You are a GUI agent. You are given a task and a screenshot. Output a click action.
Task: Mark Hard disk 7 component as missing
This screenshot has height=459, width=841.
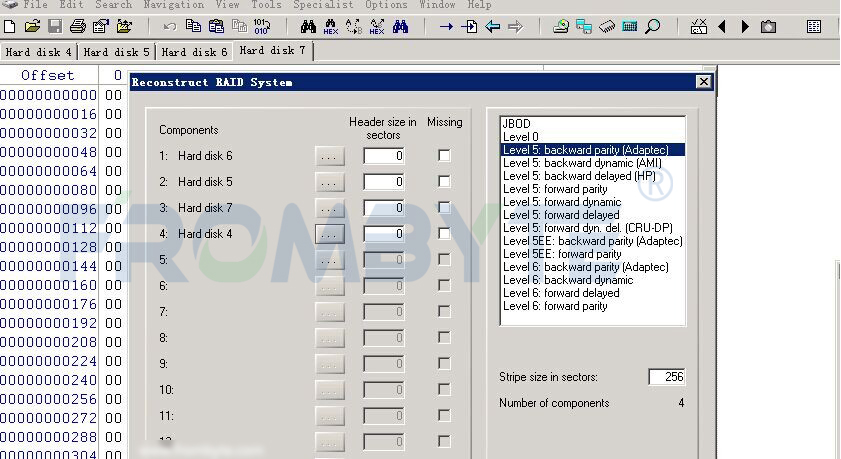coord(444,208)
